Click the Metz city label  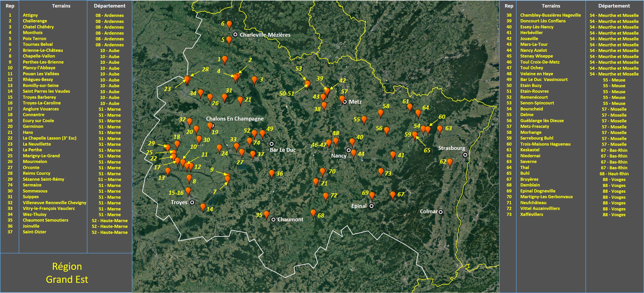pos(355,102)
